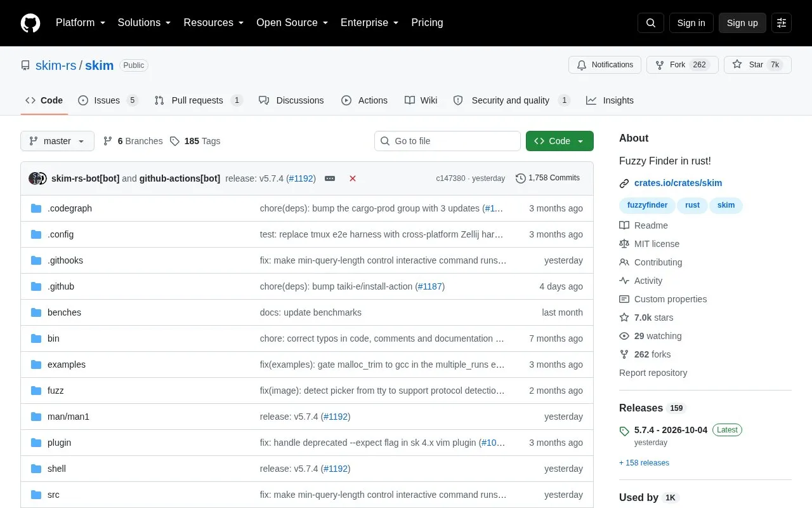Expand commit message ellipsis button
The image size is (812, 508).
pos(330,178)
